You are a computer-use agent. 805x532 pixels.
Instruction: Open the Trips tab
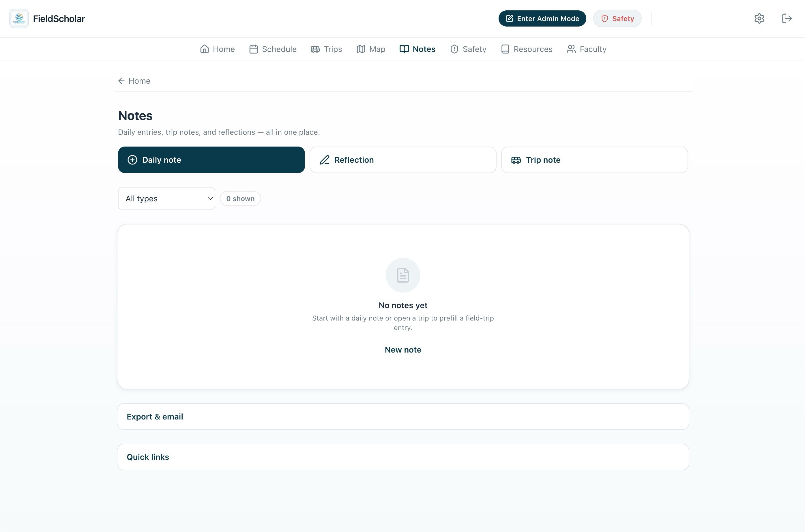pos(326,49)
